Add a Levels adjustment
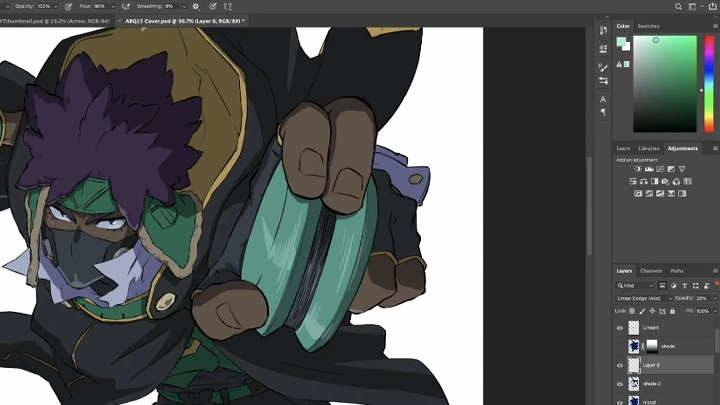Viewport: 720px width, 405px height. coord(649,169)
